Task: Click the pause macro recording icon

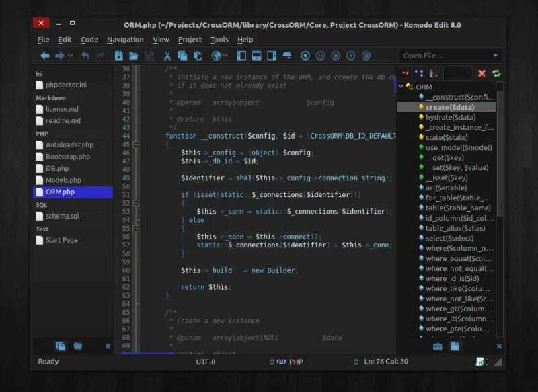Action: pos(320,56)
